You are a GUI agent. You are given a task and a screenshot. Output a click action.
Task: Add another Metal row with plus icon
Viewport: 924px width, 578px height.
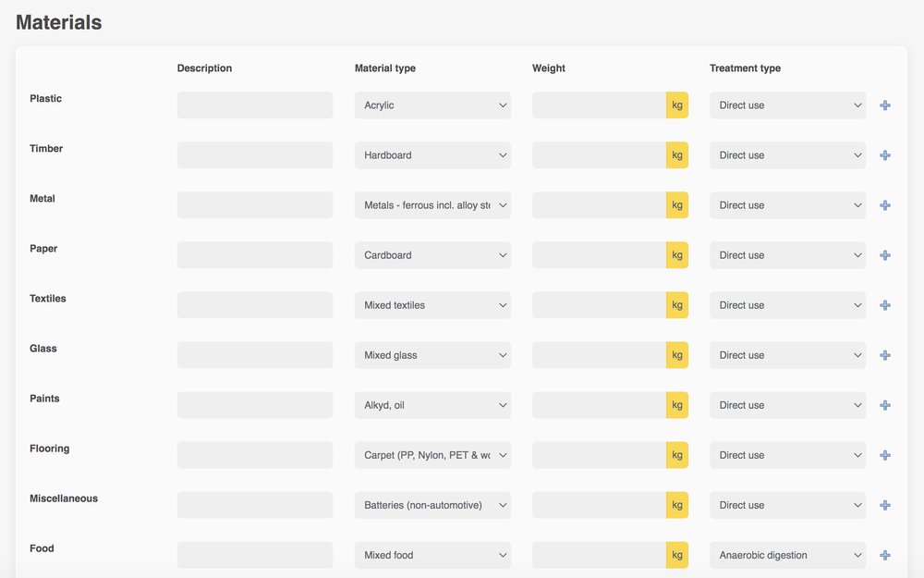(x=884, y=205)
